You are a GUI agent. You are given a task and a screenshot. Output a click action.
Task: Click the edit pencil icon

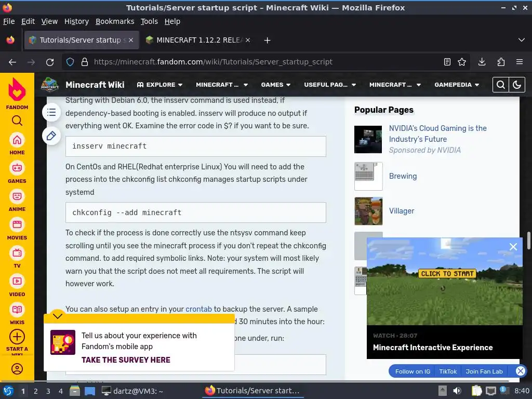pyautogui.click(x=51, y=136)
